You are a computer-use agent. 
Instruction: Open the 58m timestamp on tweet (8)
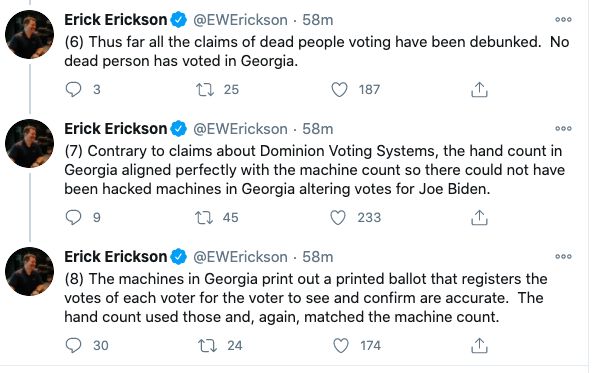[318, 257]
